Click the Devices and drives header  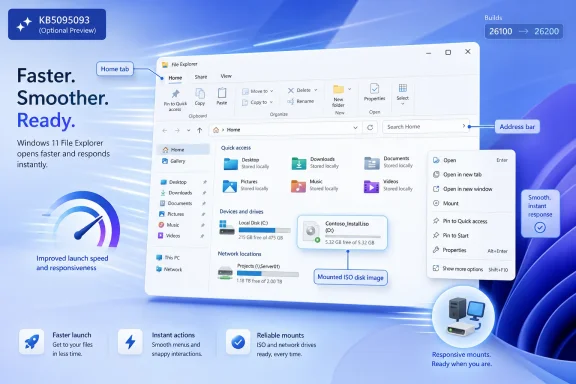tap(241, 212)
